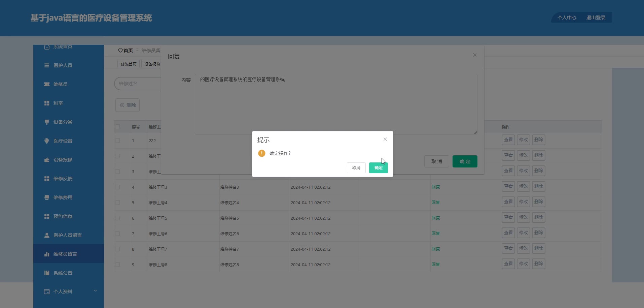Image resolution: width=644 pixels, height=308 pixels.
Task: Click the 系统公告 sidebar icon
Action: (x=47, y=273)
